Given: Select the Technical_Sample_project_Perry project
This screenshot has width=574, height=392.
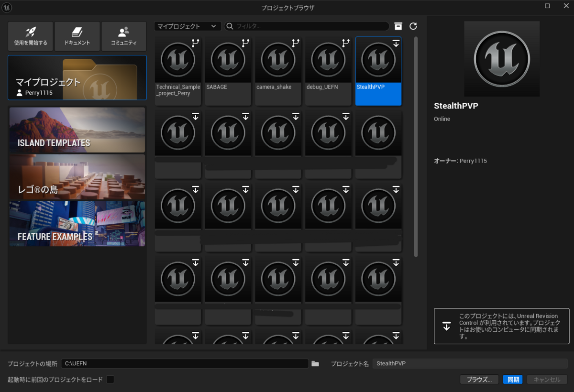Looking at the screenshot, I should 178,71.
